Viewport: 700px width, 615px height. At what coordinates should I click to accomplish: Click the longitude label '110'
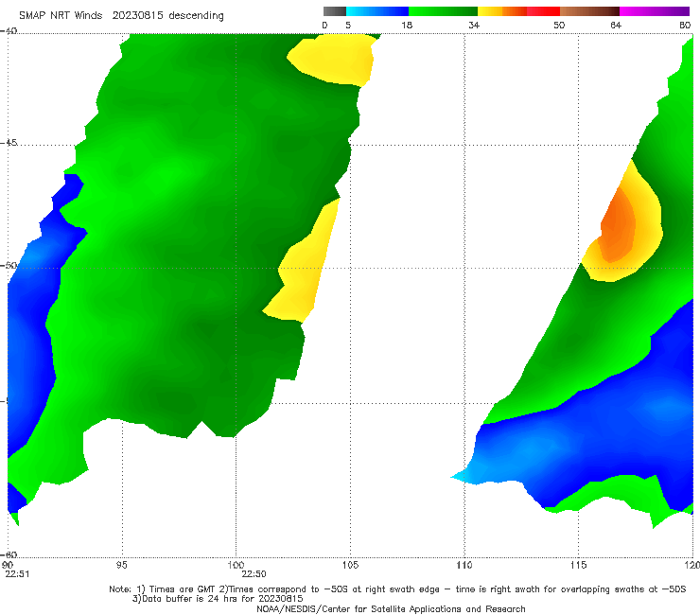coord(464,565)
